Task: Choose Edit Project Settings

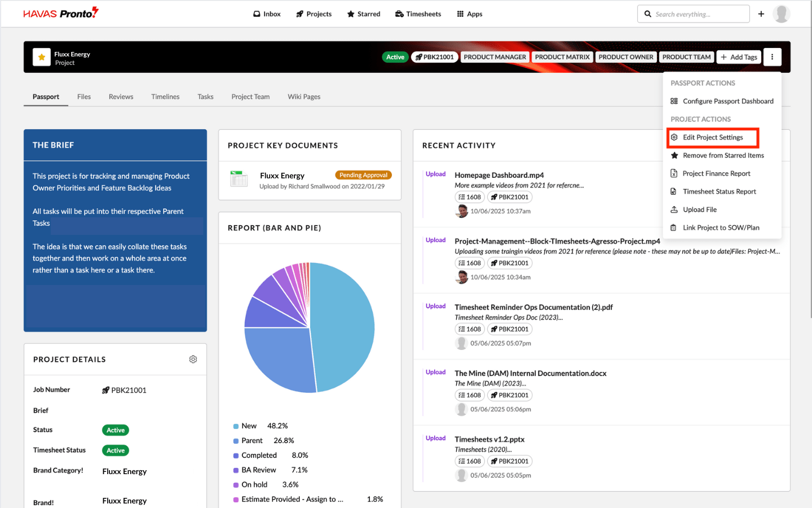Action: [x=713, y=137]
